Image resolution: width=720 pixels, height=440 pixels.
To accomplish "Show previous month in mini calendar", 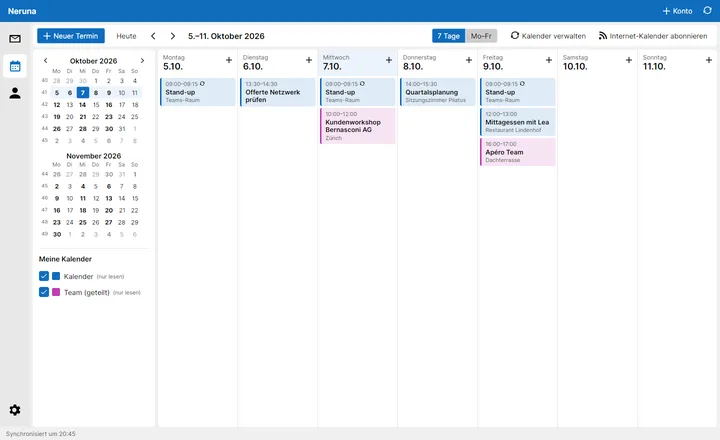I will (x=45, y=61).
